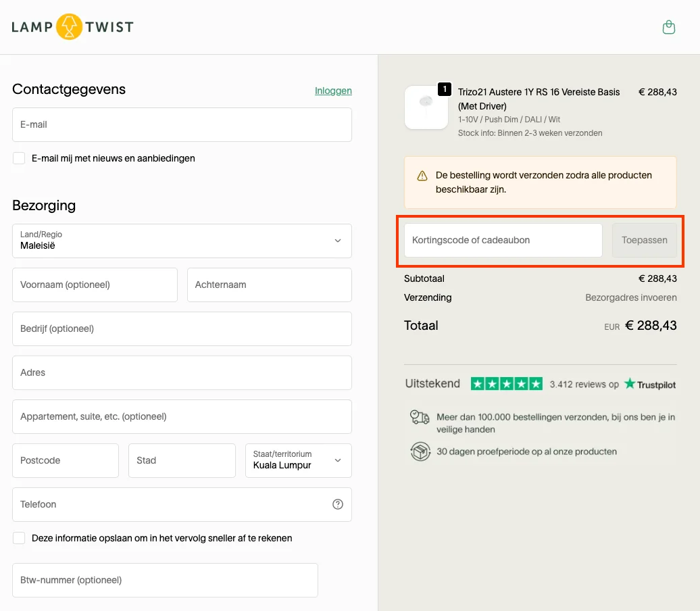Image resolution: width=700 pixels, height=611 pixels.
Task: Click the phone field help question icon
Action: coord(338,504)
